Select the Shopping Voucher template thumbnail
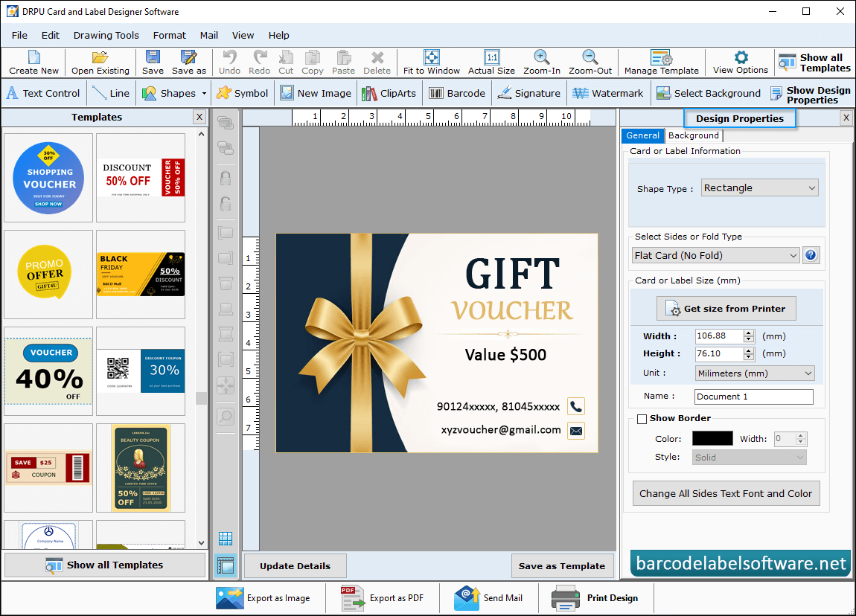Viewport: 856px width, 616px height. click(x=48, y=178)
